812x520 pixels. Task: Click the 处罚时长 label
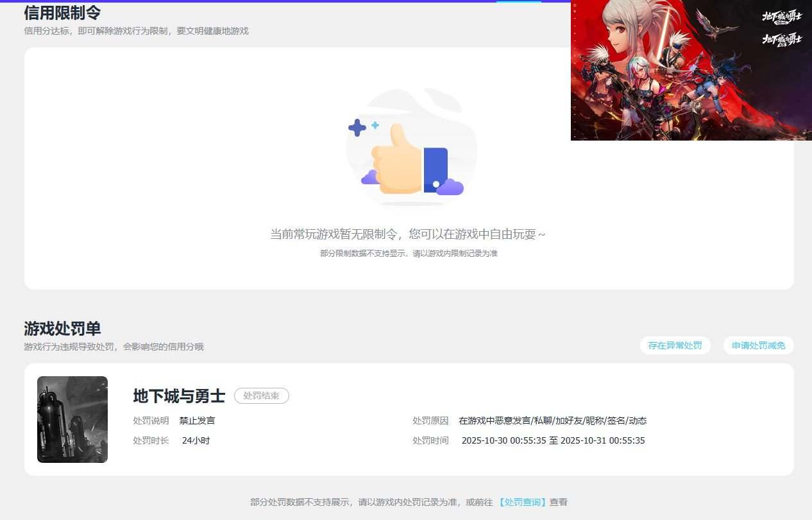(151, 440)
